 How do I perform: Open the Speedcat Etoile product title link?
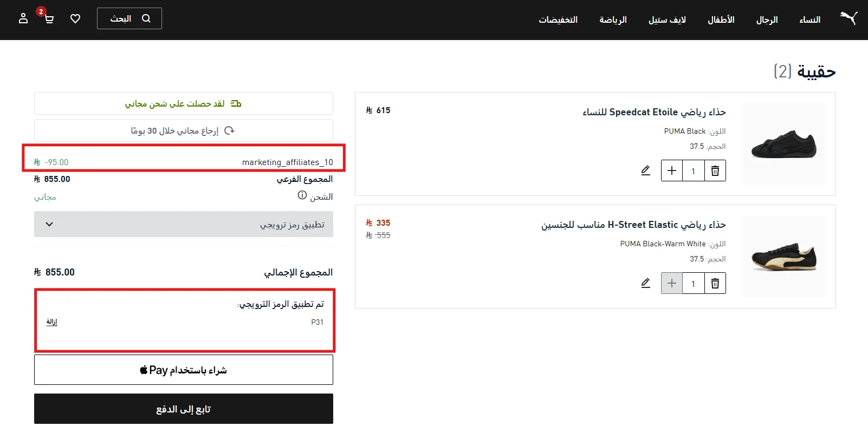coord(654,112)
